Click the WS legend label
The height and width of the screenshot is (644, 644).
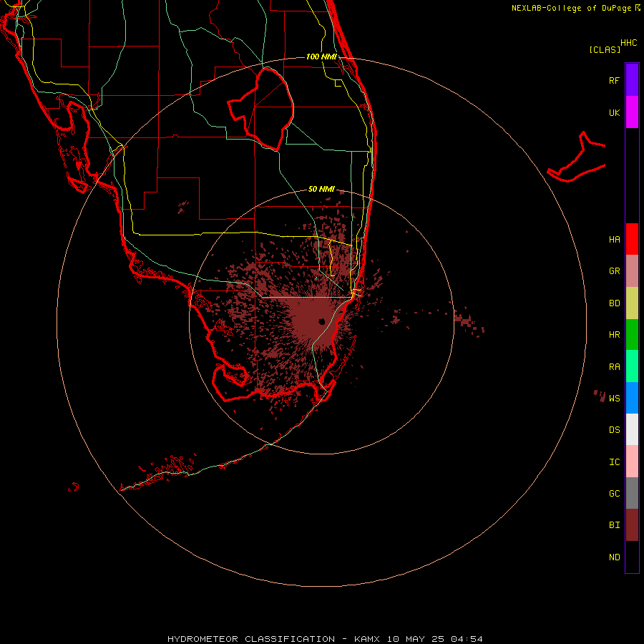[614, 398]
